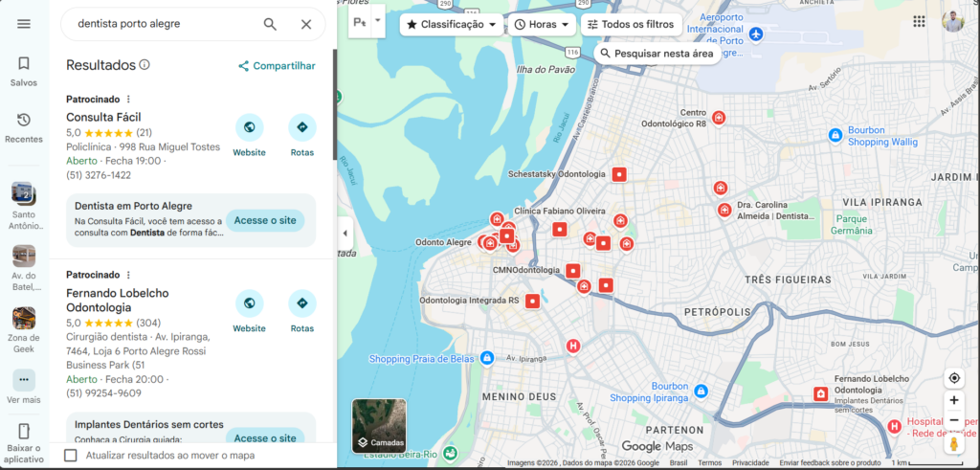Image resolution: width=980 pixels, height=470 pixels.
Task: Click Acesse o site under Implantes Dentários
Action: tap(265, 437)
